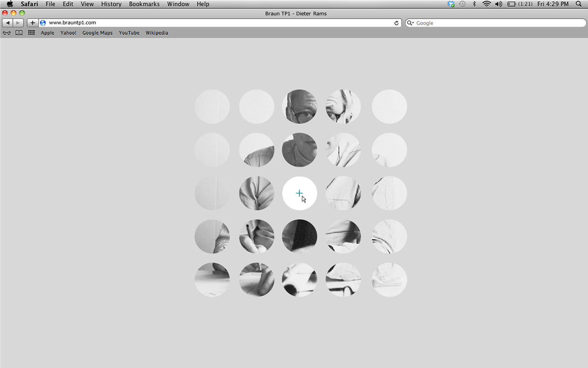
Task: Click the www.brauntp1.com address field
Action: pyautogui.click(x=220, y=23)
